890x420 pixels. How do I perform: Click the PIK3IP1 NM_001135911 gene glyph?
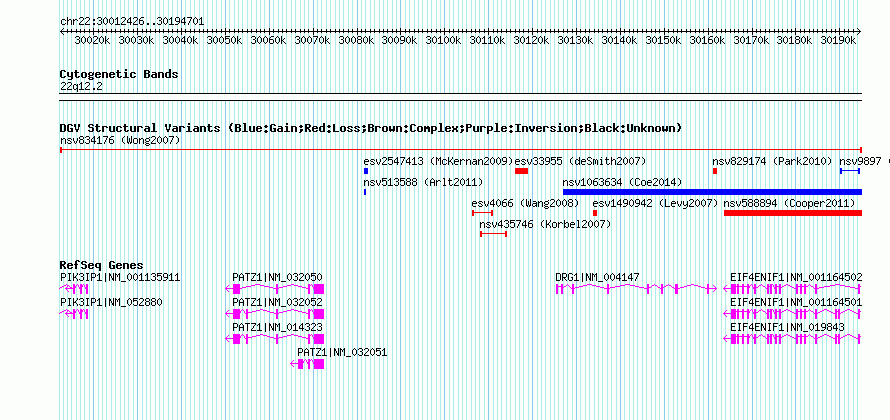coord(74,289)
